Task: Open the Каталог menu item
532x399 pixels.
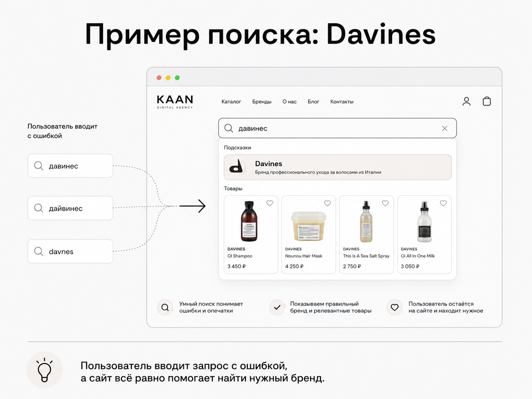Action: click(231, 102)
